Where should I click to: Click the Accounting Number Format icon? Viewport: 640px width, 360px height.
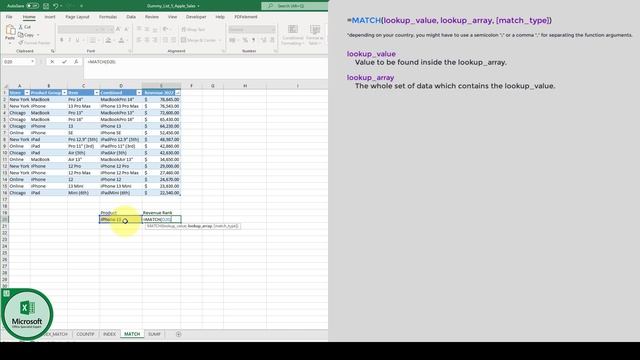point(232,40)
